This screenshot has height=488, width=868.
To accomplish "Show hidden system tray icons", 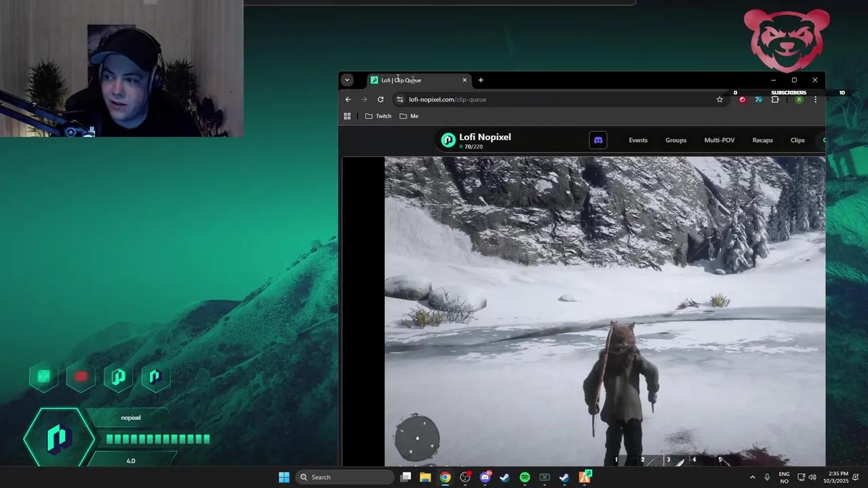I will tap(752, 477).
